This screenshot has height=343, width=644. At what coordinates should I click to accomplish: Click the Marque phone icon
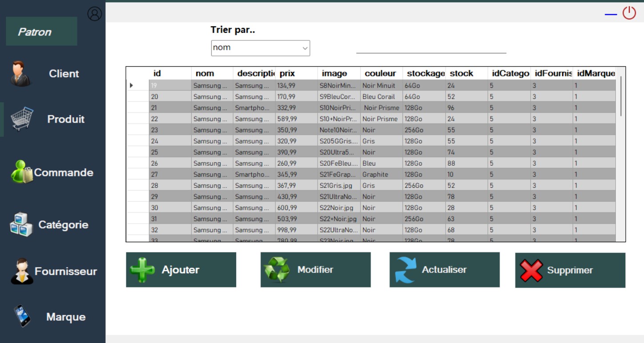pyautogui.click(x=22, y=316)
